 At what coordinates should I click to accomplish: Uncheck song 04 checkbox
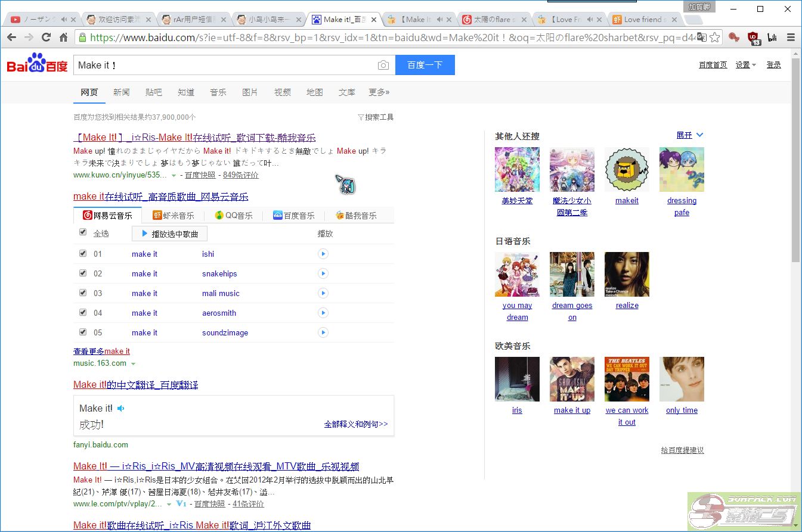coord(83,312)
